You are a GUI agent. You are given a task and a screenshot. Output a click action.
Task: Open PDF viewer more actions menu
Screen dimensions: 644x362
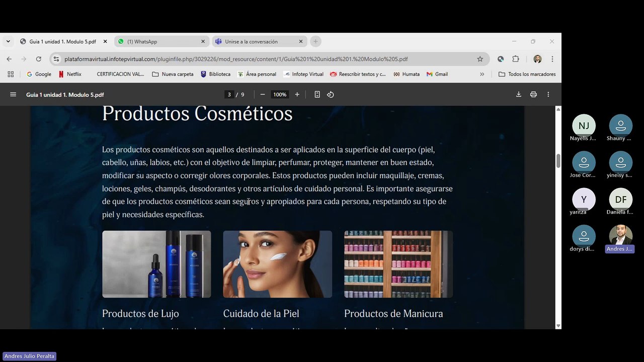pyautogui.click(x=548, y=95)
